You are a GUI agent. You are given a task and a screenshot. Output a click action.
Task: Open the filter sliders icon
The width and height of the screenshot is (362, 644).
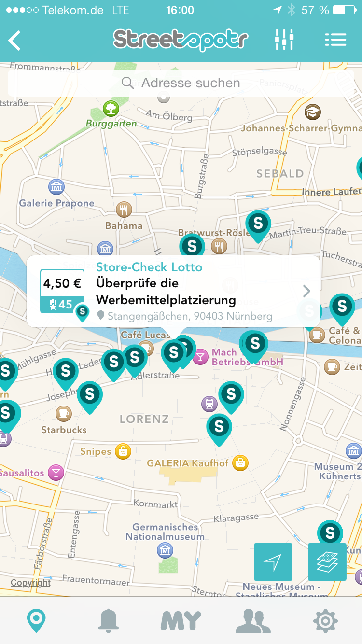(x=284, y=40)
